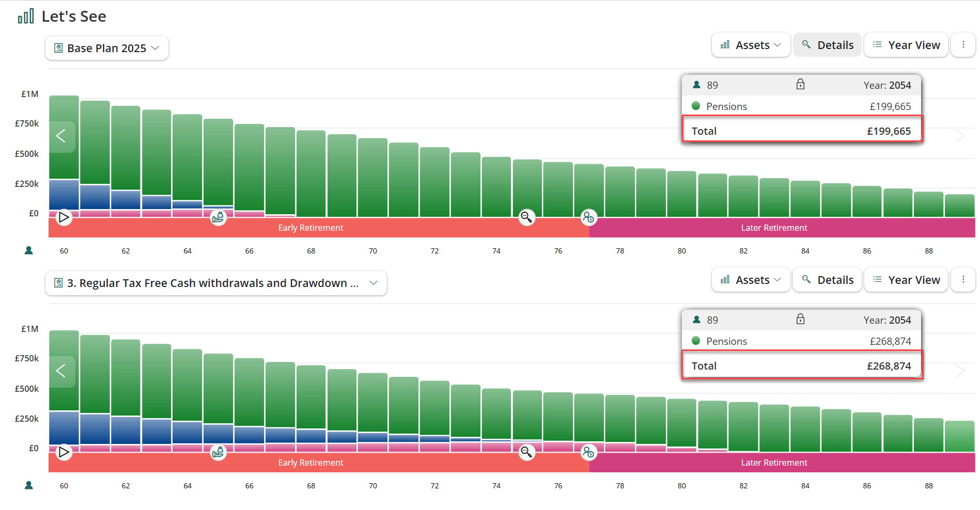Expand the top chart Assets dropdown
Screen dimensions: 980x510
(x=751, y=45)
